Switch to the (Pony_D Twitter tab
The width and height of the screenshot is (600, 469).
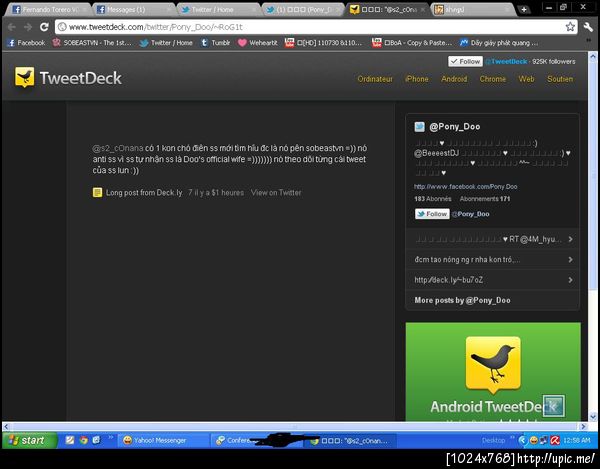click(303, 10)
